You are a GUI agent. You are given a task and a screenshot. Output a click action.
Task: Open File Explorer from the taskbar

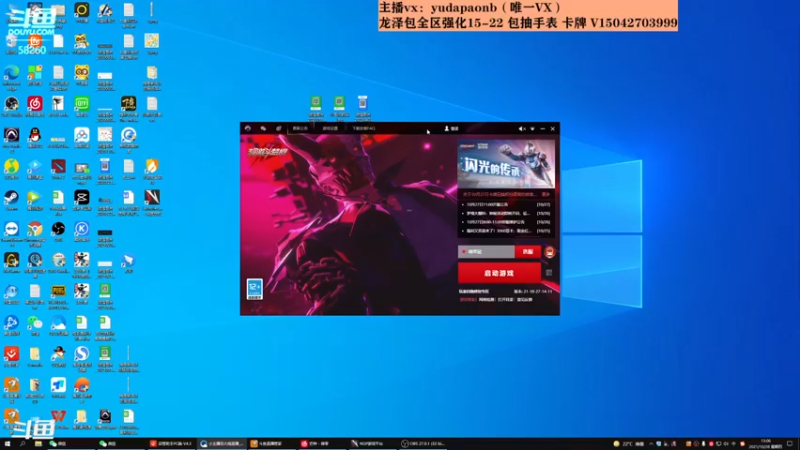38,444
